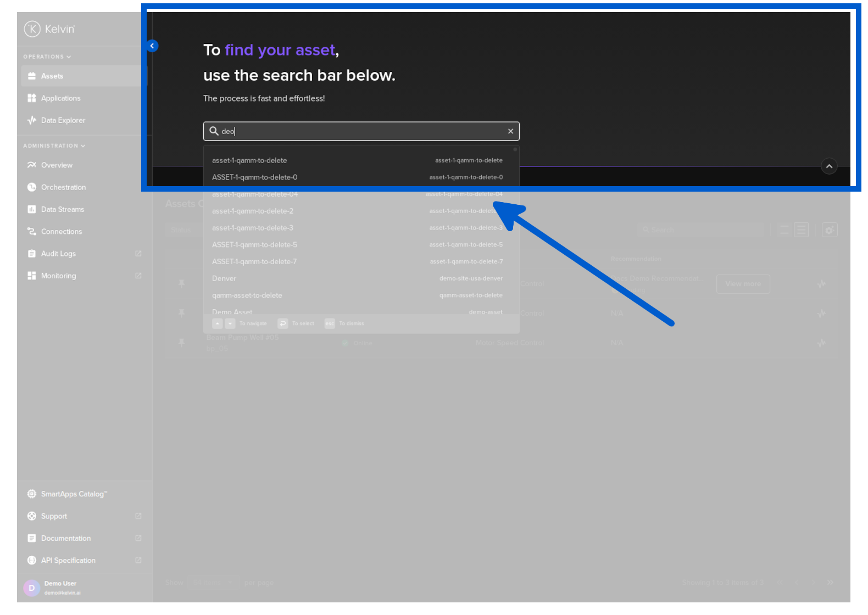Collapse the Operations section header
868x615 pixels.
click(x=47, y=57)
